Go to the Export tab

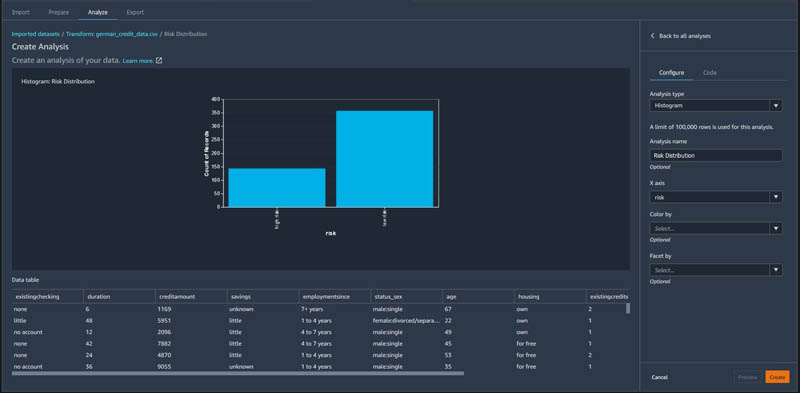[135, 12]
